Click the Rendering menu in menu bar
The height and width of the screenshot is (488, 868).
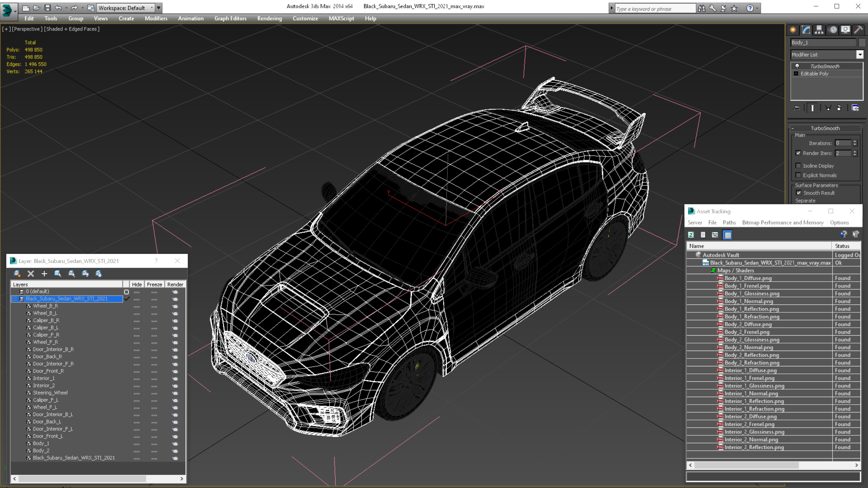pyautogui.click(x=269, y=18)
